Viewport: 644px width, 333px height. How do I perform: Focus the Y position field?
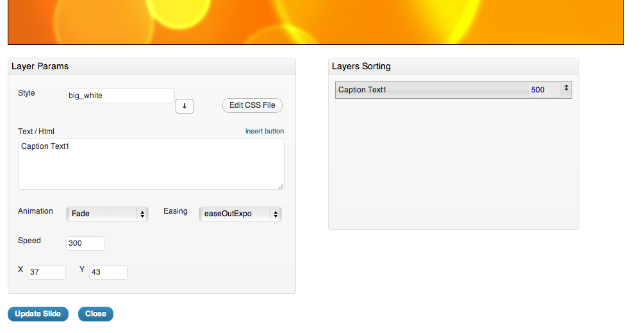[108, 272]
